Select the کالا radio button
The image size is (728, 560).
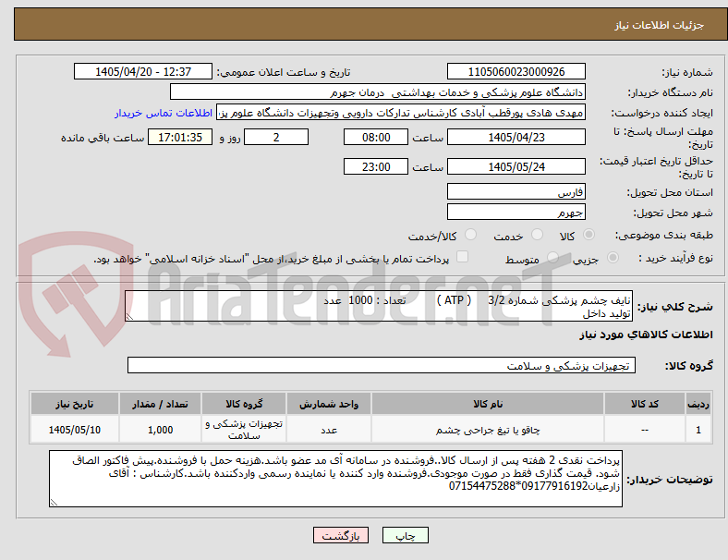point(588,235)
